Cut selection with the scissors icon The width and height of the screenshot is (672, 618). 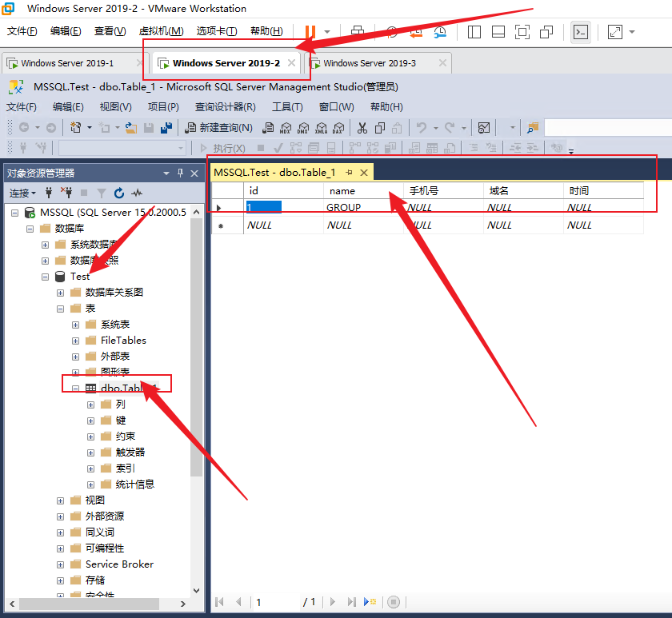[x=362, y=128]
